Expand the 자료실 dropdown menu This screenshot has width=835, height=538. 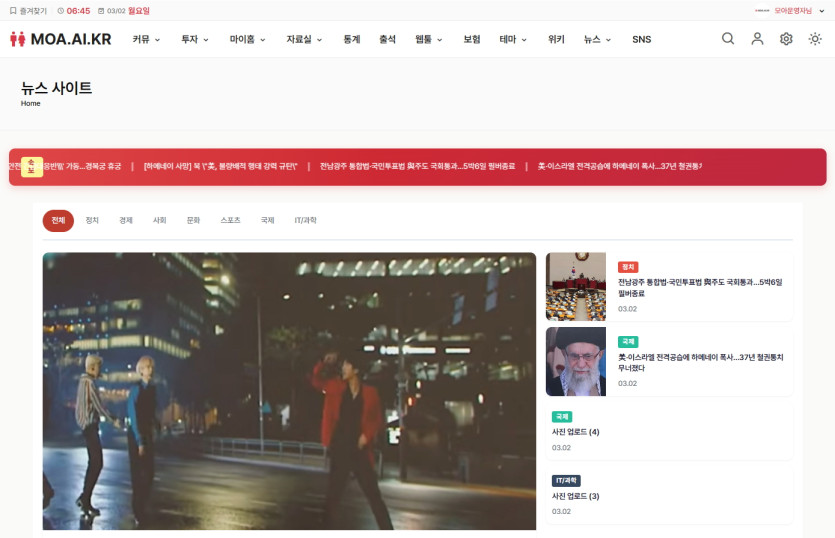[303, 40]
